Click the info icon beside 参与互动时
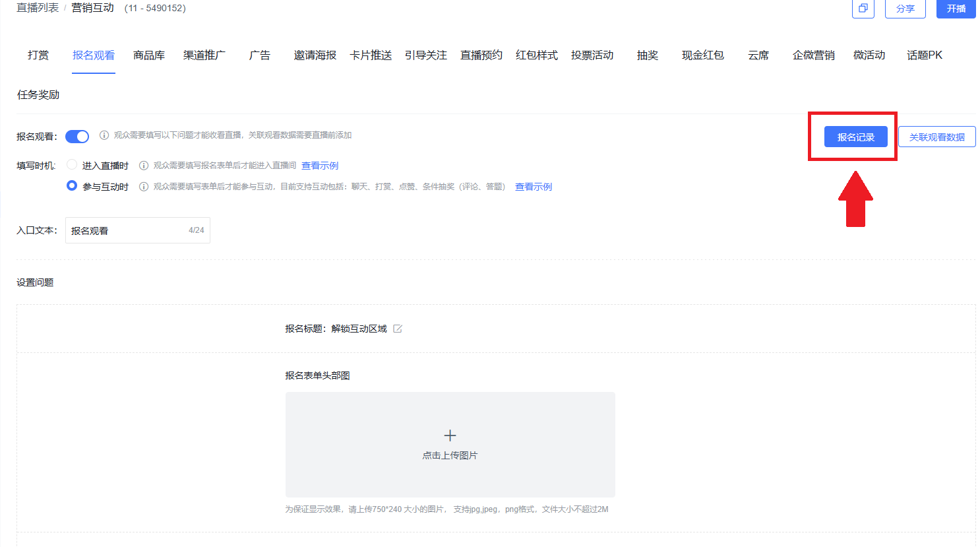The image size is (980, 547). pos(143,187)
